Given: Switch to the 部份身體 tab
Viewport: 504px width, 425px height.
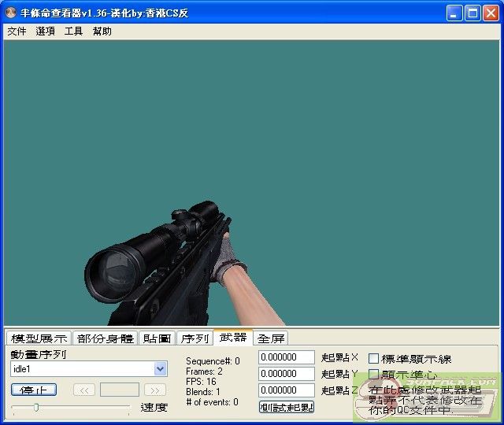Looking at the screenshot, I should tap(105, 338).
